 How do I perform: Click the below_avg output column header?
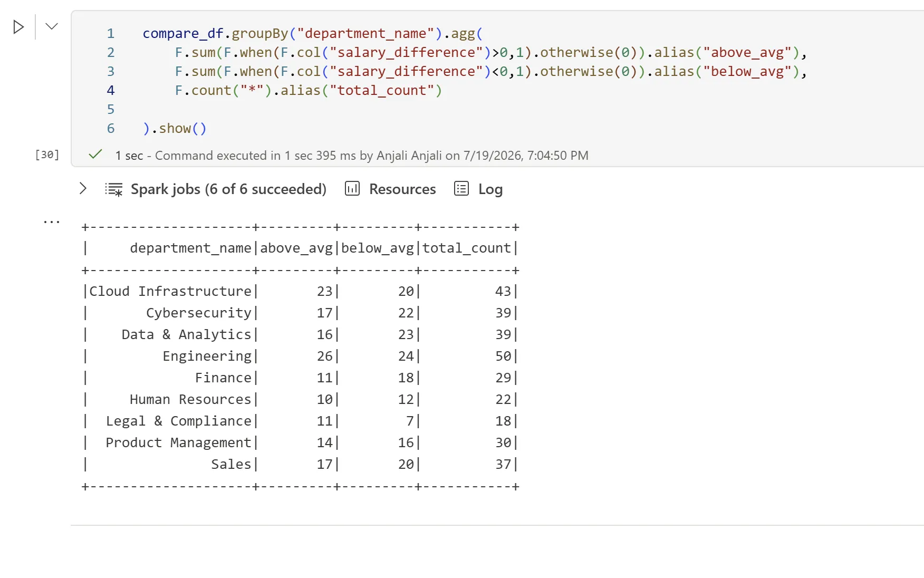pyautogui.click(x=378, y=248)
